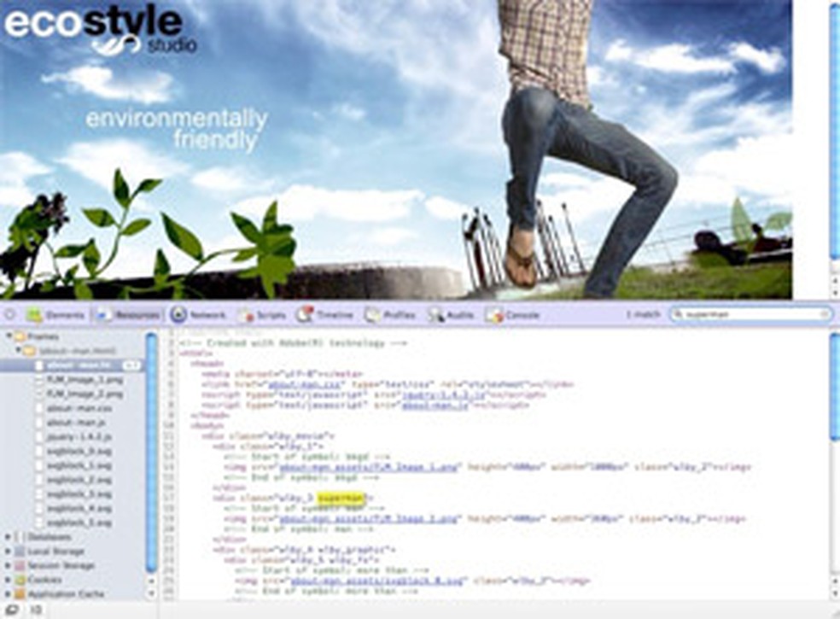Switch to the Network panel

(198, 314)
